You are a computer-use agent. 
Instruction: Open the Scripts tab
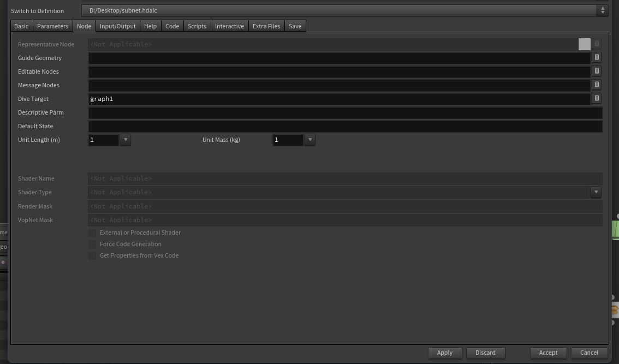197,26
